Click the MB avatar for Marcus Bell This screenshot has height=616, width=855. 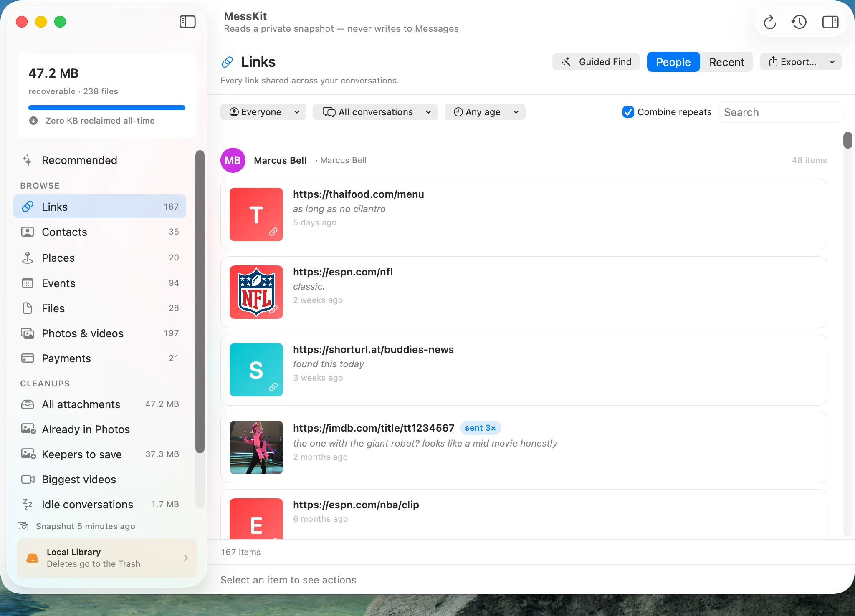[233, 160]
